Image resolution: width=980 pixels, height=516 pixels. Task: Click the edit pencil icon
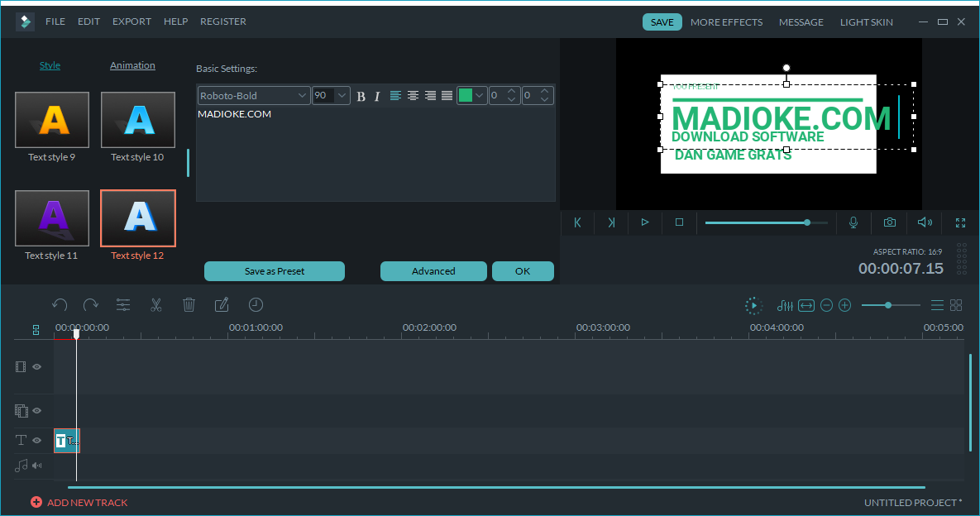point(222,305)
